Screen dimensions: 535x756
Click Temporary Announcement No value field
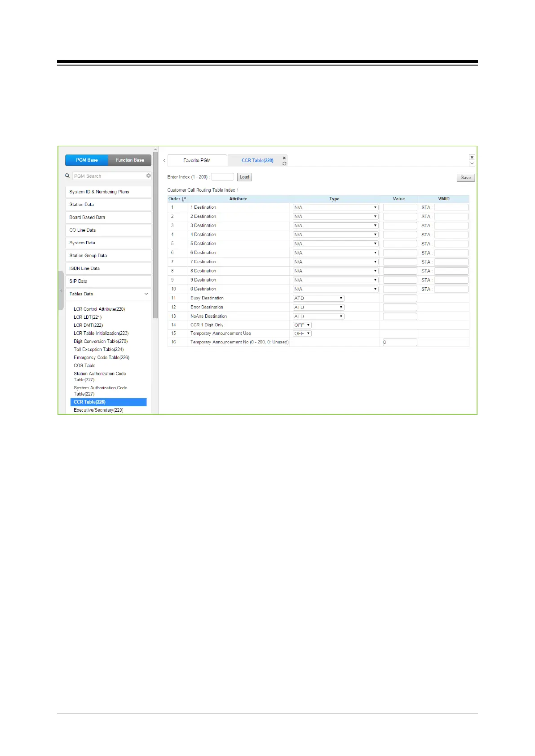pos(400,342)
